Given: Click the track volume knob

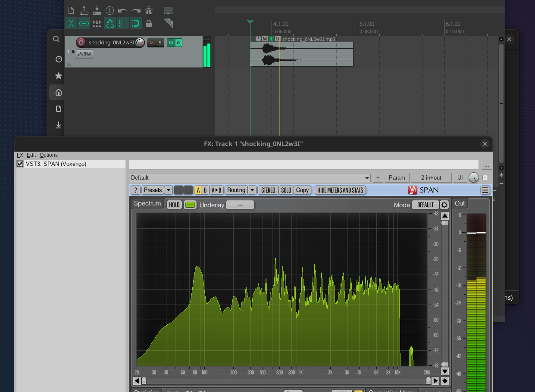Looking at the screenshot, I should coord(140,43).
